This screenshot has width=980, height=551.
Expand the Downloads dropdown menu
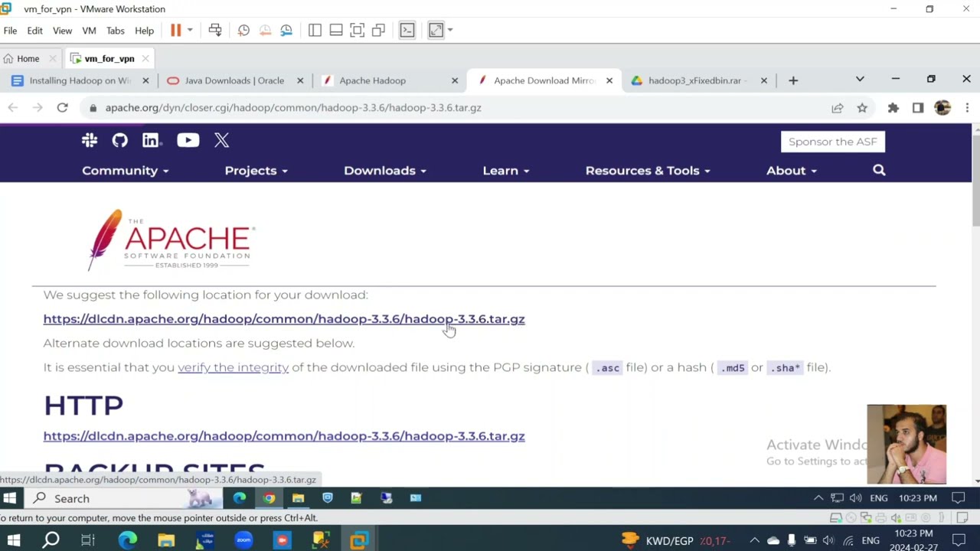385,171
